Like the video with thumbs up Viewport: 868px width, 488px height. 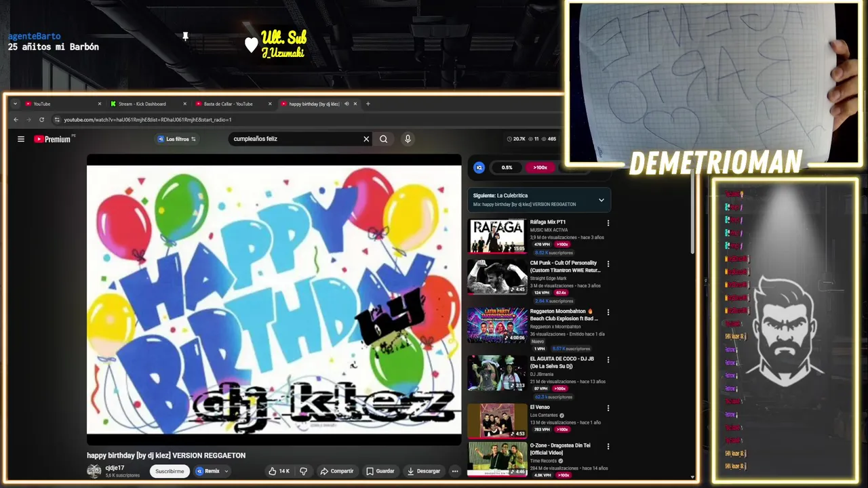(279, 471)
